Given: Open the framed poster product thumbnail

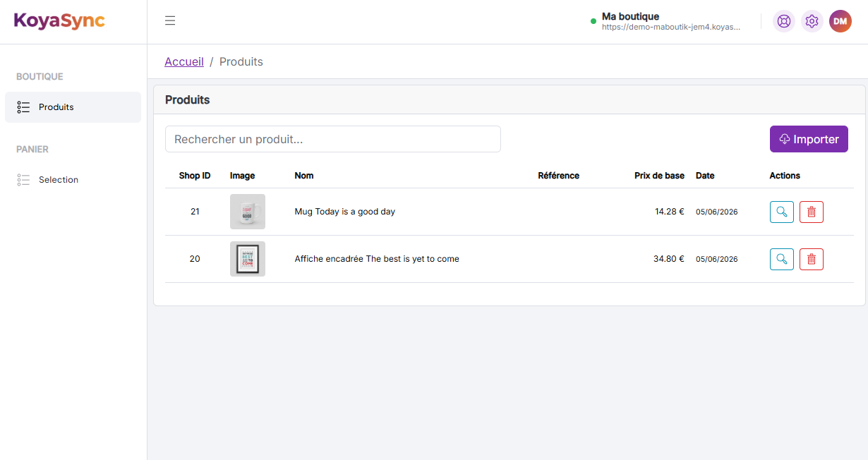Looking at the screenshot, I should click(248, 259).
